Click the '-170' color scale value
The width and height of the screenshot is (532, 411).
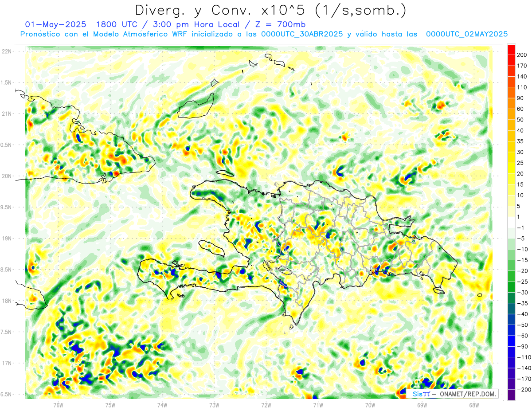click(x=524, y=379)
